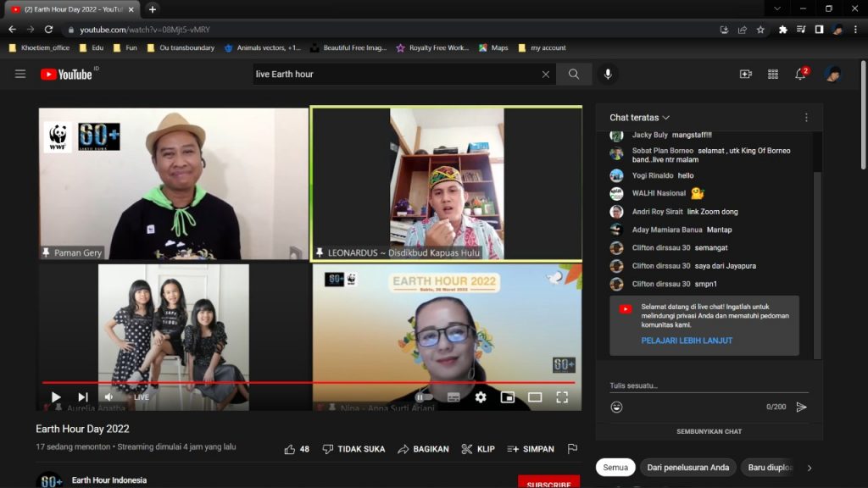
Task: Mute the video volume
Action: point(108,396)
